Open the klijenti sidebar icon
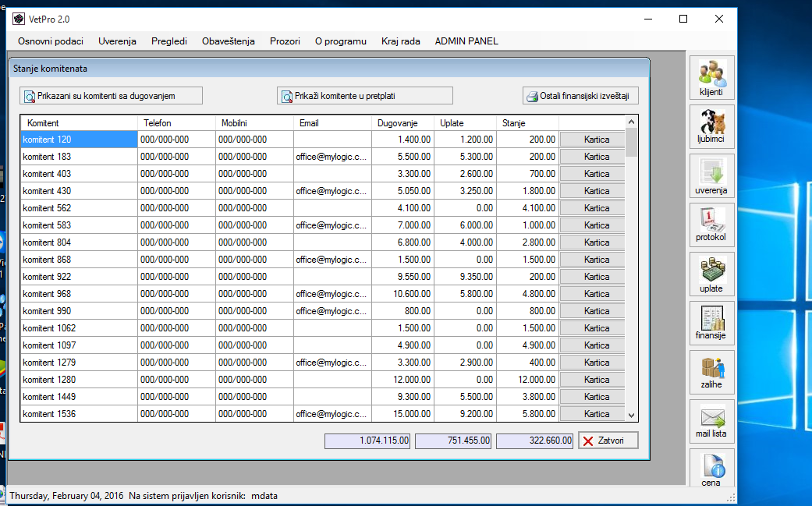Image resolution: width=812 pixels, height=506 pixels. [711, 78]
